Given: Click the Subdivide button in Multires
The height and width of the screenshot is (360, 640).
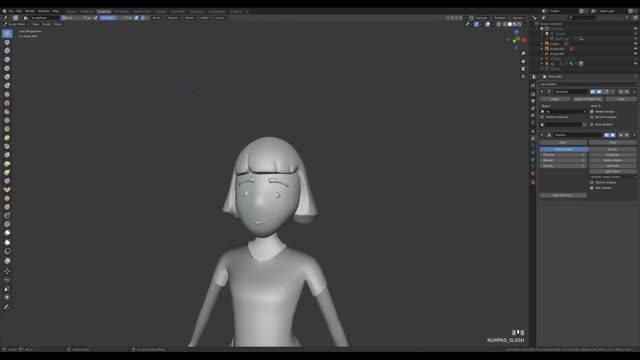Looking at the screenshot, I should 613,155.
